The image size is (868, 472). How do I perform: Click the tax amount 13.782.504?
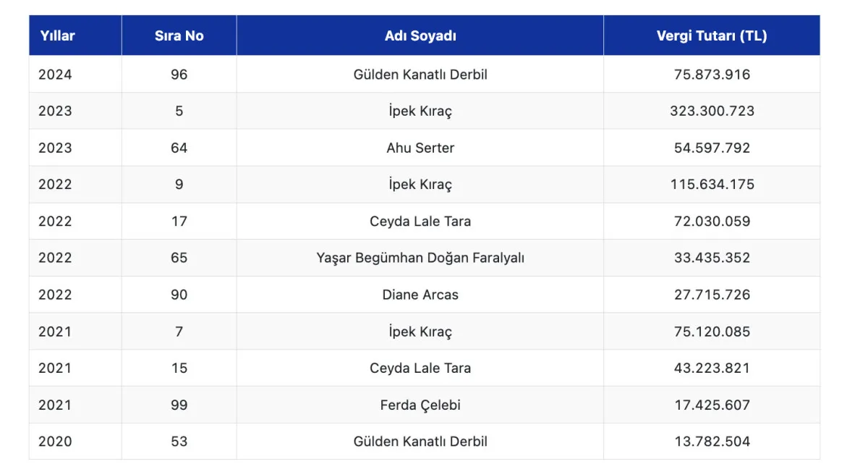[x=712, y=442]
